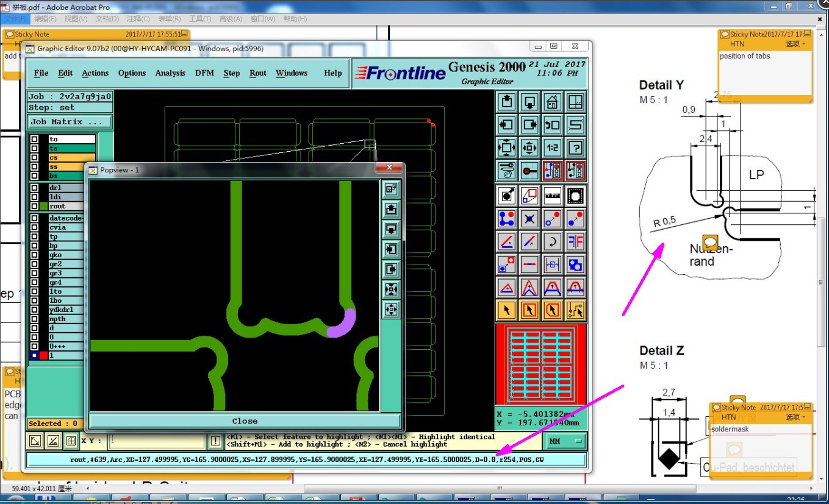
Task: Click the previous-view undo zoom icon
Action: [552, 124]
